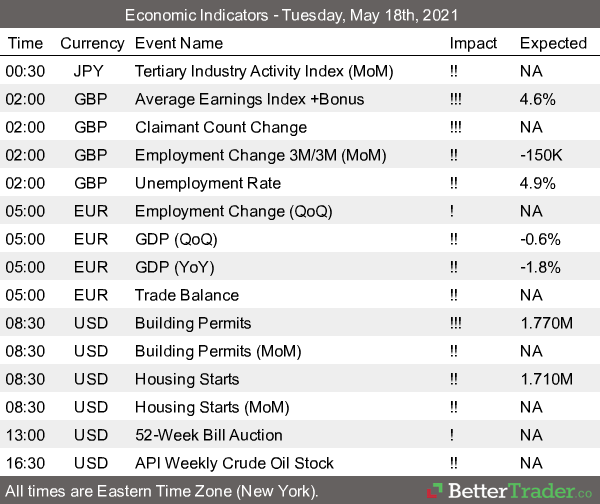The image size is (600, 504).
Task: Click the 1.710M expected value for Housing Starts
Action: coord(545,379)
